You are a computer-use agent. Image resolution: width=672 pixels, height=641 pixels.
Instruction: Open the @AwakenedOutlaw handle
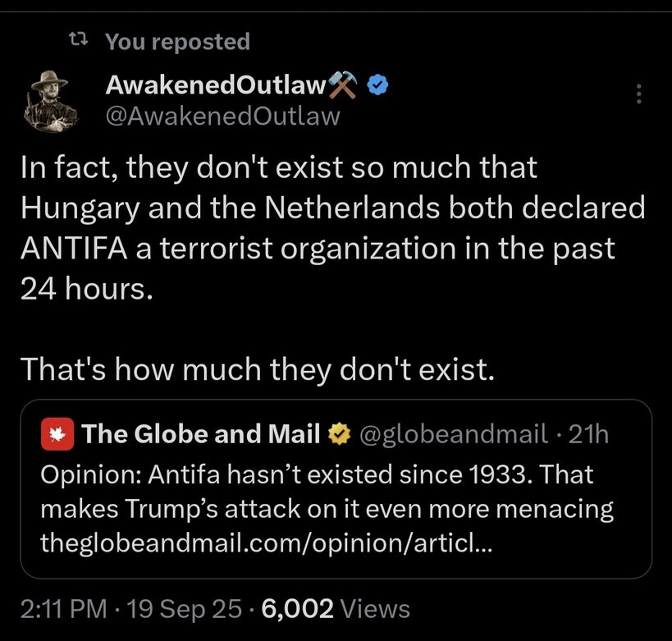tap(222, 117)
